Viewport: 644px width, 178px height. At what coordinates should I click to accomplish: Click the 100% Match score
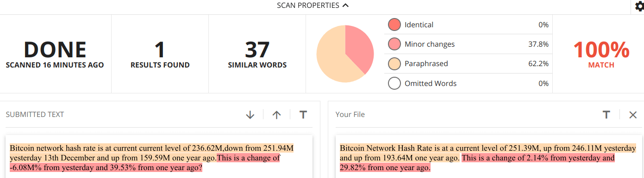(601, 54)
